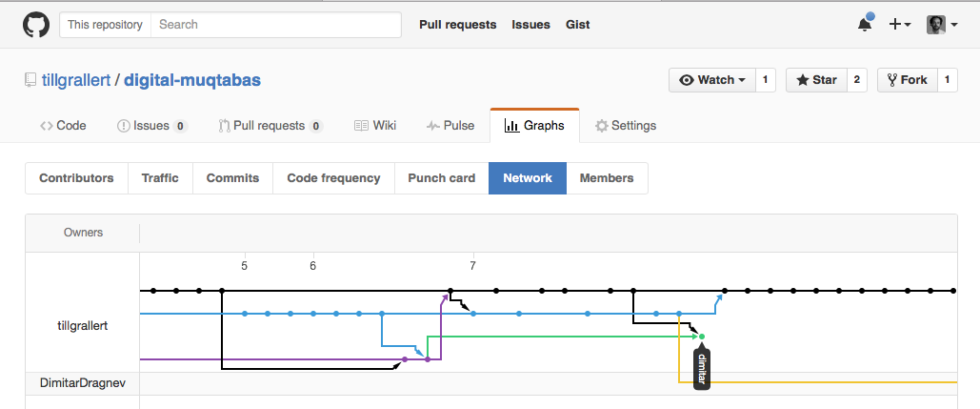Click the Pull requests tab branch icon

click(225, 126)
